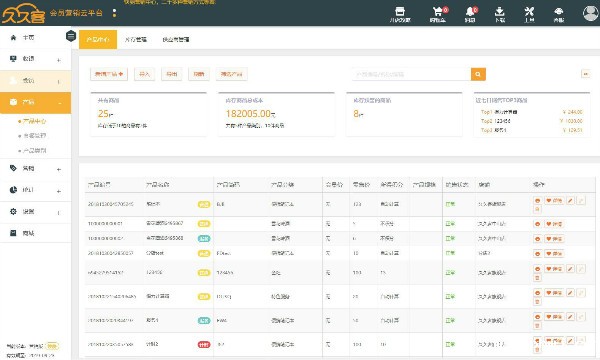
Task: Click the red badge in the last table row
Action: coord(204,345)
